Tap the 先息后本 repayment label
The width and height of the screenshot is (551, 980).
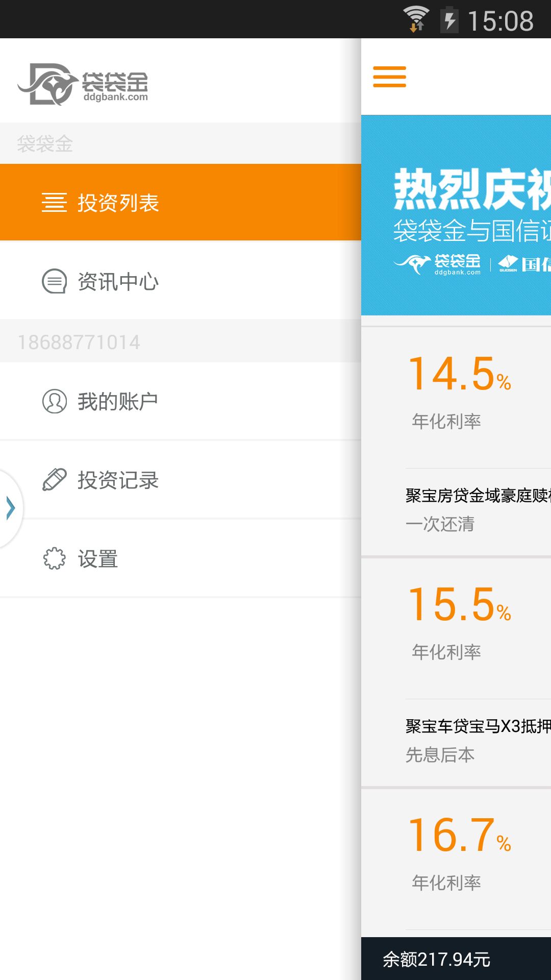440,754
